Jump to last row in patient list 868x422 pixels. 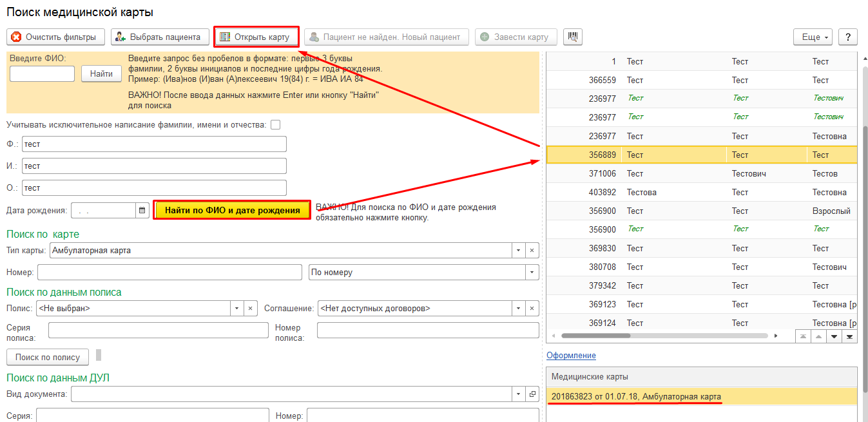pos(850,336)
